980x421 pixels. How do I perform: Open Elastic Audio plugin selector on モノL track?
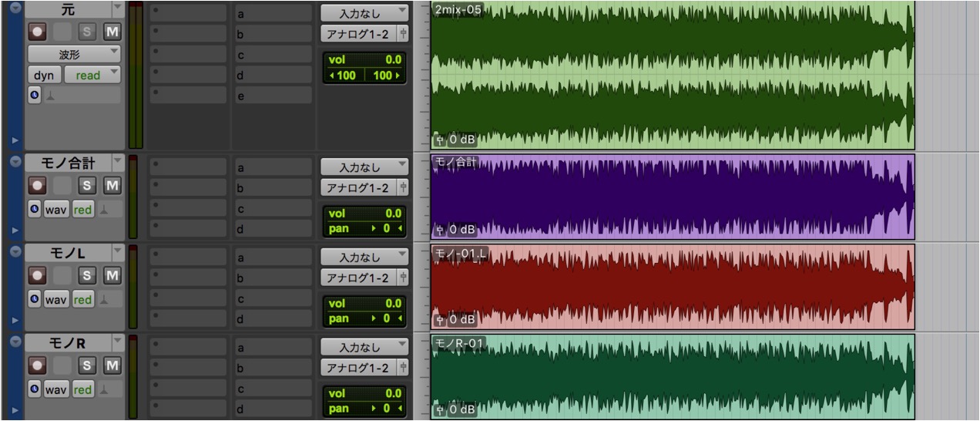(x=109, y=299)
